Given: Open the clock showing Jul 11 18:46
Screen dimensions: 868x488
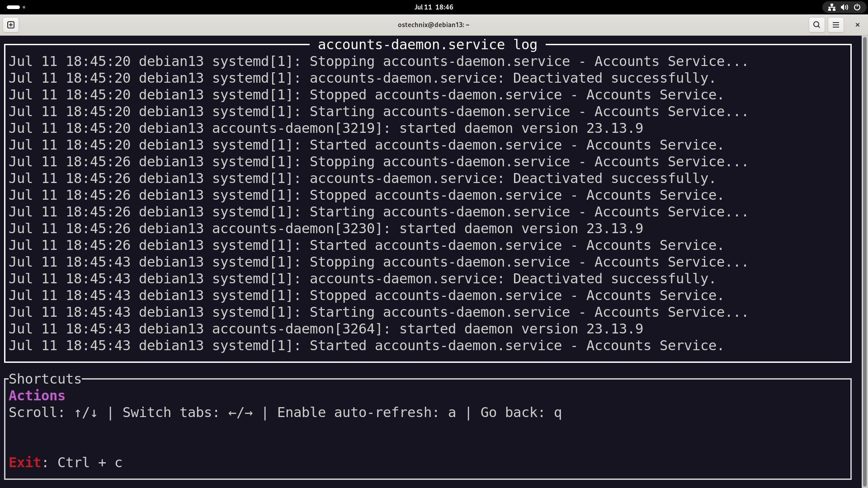Looking at the screenshot, I should [x=433, y=7].
